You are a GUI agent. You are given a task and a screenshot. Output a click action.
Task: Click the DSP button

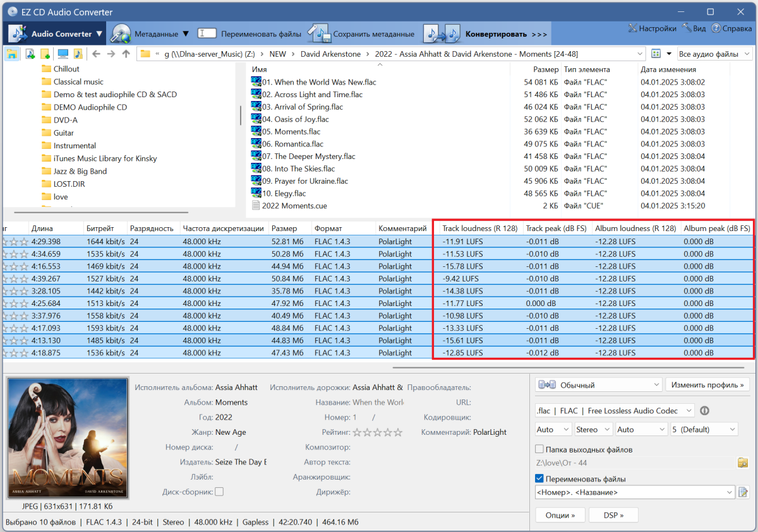(x=613, y=515)
